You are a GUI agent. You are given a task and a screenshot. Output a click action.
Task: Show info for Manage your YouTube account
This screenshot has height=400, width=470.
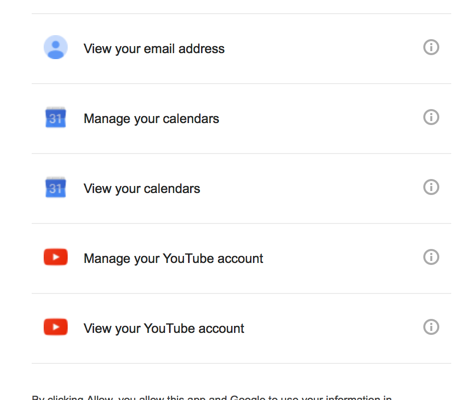tap(431, 257)
